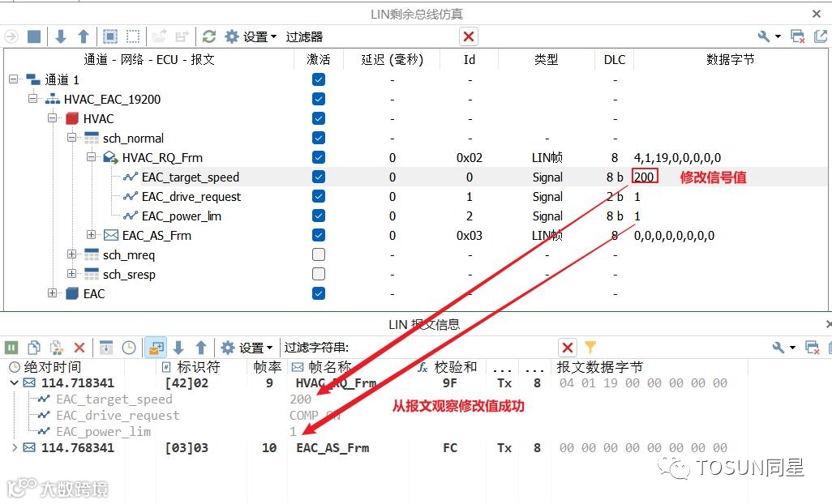Toggle the sch_normal activate checkbox
The height and width of the screenshot is (504, 832).
pyautogui.click(x=319, y=138)
